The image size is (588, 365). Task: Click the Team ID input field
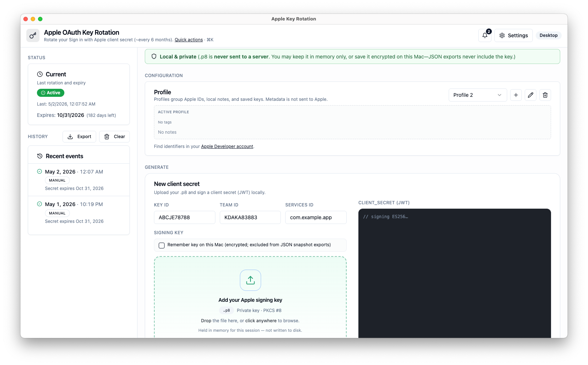pyautogui.click(x=250, y=217)
